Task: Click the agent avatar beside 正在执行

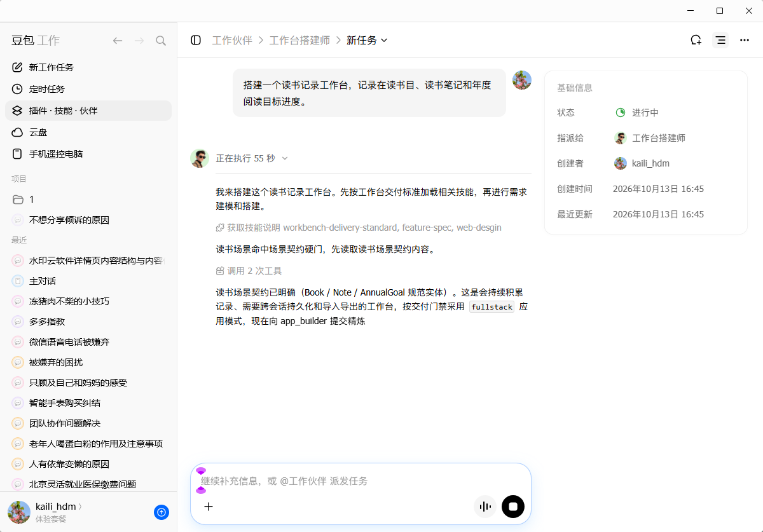Action: pyautogui.click(x=200, y=158)
